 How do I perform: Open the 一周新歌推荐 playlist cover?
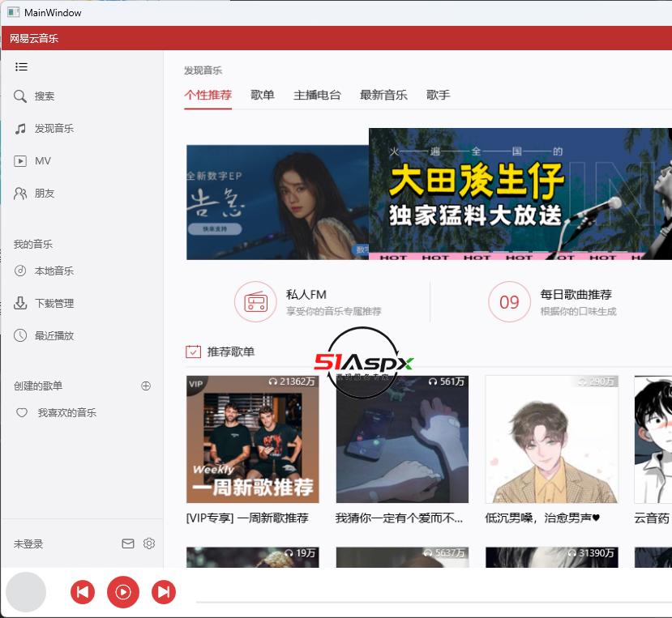click(x=252, y=439)
